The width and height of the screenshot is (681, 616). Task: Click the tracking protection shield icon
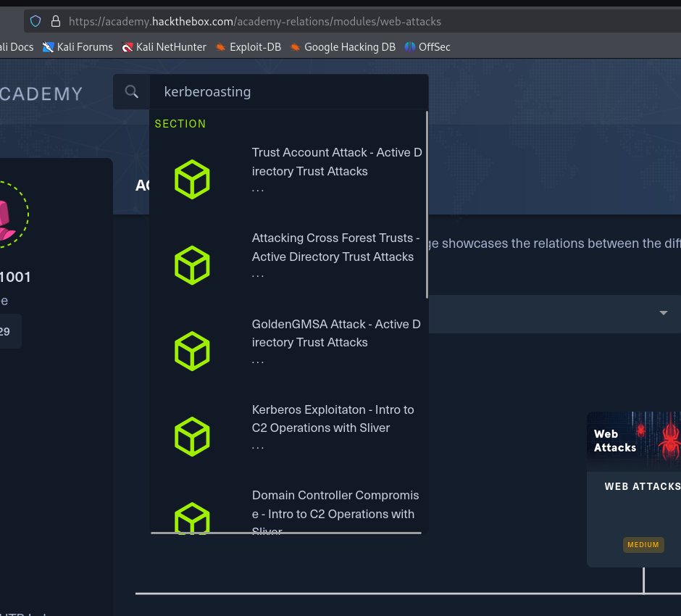pos(35,21)
